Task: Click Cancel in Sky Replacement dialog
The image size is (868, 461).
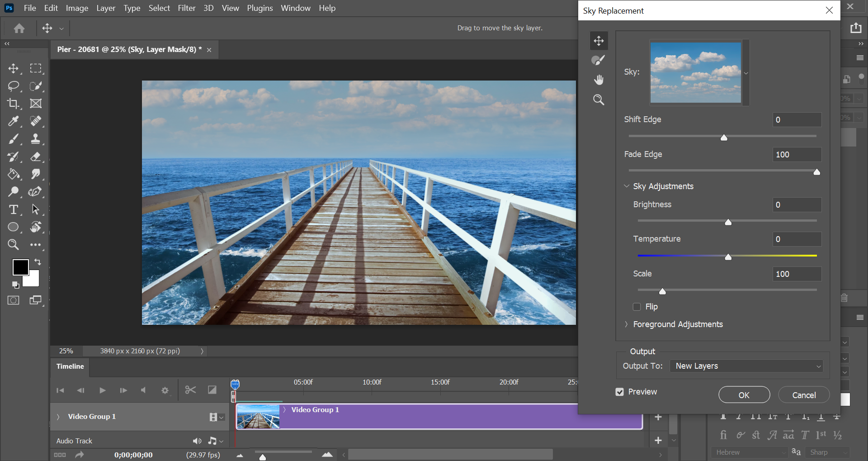Action: 804,395
